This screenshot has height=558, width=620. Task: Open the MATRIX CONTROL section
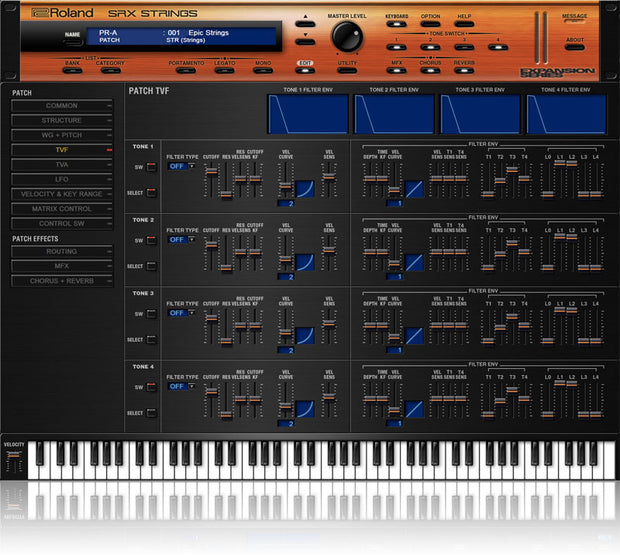point(62,209)
